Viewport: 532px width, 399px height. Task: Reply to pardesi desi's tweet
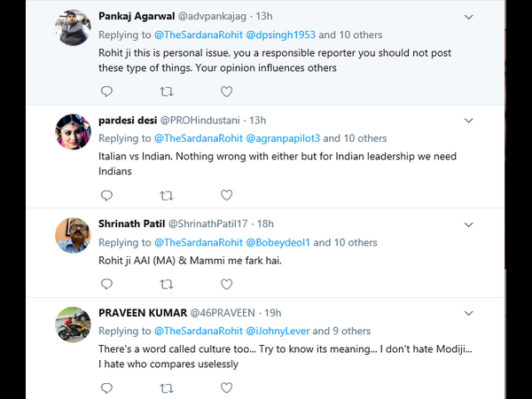[106, 195]
